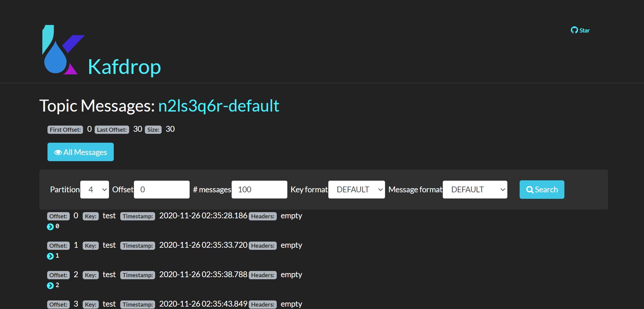Viewport: 644px width, 309px height.
Task: Click the First Offset label badge
Action: click(x=65, y=130)
